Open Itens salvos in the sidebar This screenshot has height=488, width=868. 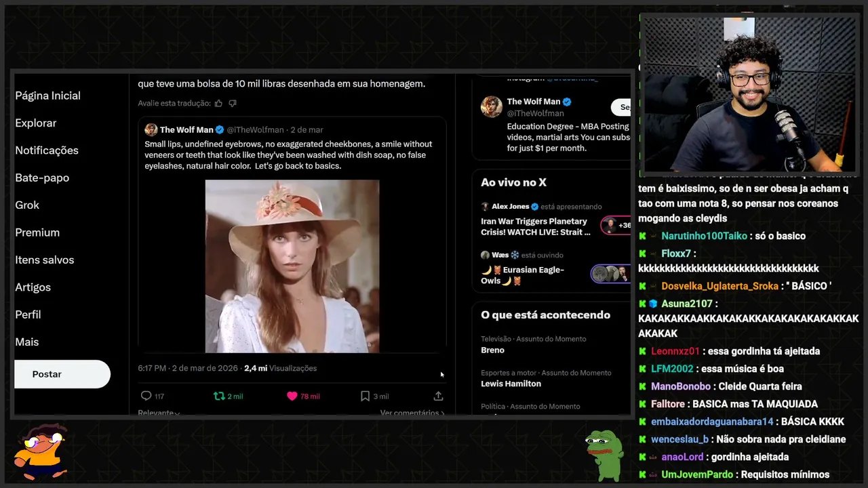(45, 260)
